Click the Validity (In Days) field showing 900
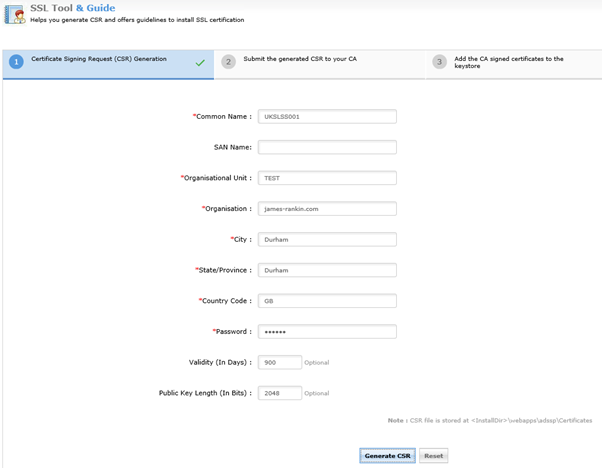This screenshot has height=468, width=602. click(280, 362)
